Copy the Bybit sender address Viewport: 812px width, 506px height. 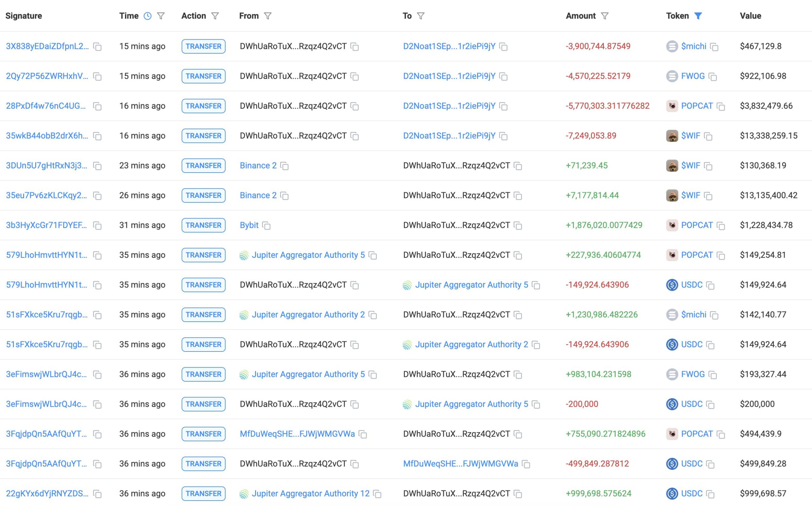[x=266, y=226]
